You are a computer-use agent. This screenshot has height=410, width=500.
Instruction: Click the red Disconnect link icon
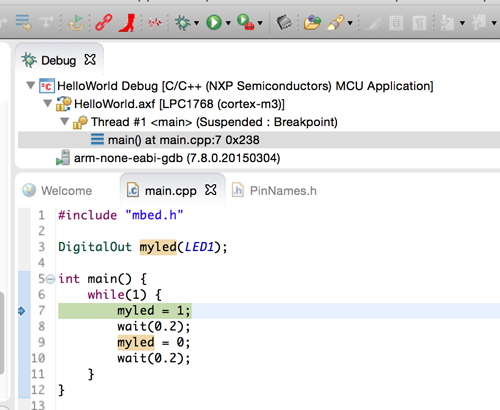point(104,23)
